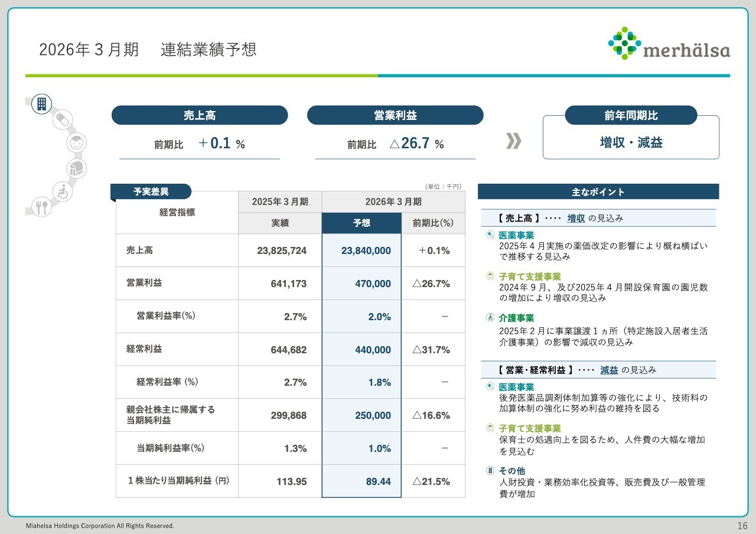Click the large +0.1 % figure under 売上高
Screen dimensions: 756x534
pos(221,144)
